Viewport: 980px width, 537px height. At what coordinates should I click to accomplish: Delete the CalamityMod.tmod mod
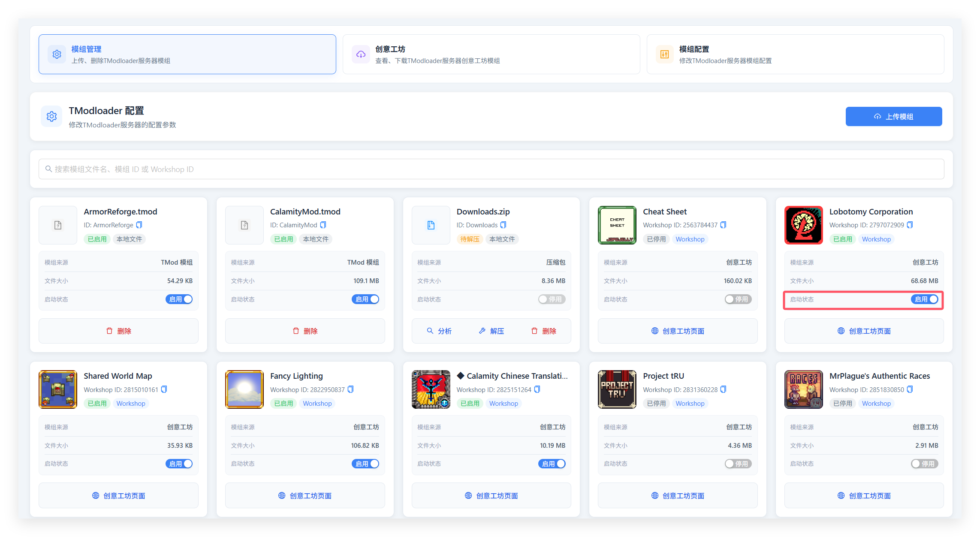click(305, 331)
